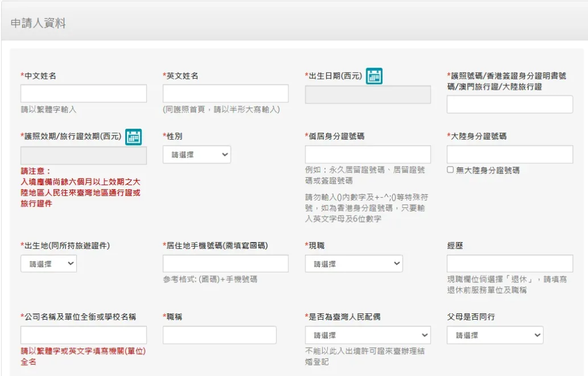Expand the 現職 dropdown menu
The width and height of the screenshot is (588, 376).
[x=354, y=264]
